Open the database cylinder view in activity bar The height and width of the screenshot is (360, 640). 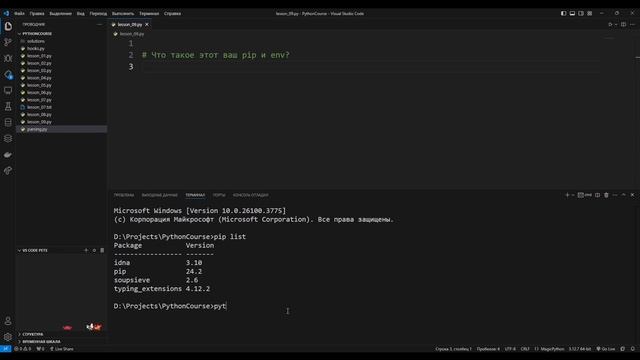(x=8, y=122)
